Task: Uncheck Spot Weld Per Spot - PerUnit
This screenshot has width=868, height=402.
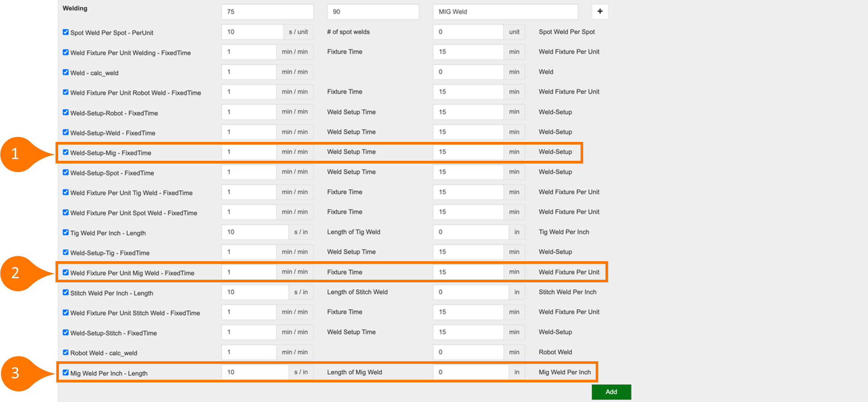Action: click(x=66, y=32)
